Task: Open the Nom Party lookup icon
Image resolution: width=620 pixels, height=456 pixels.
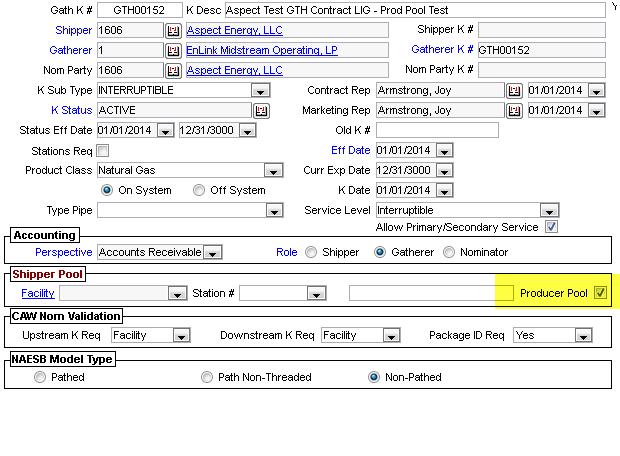Action: click(173, 70)
